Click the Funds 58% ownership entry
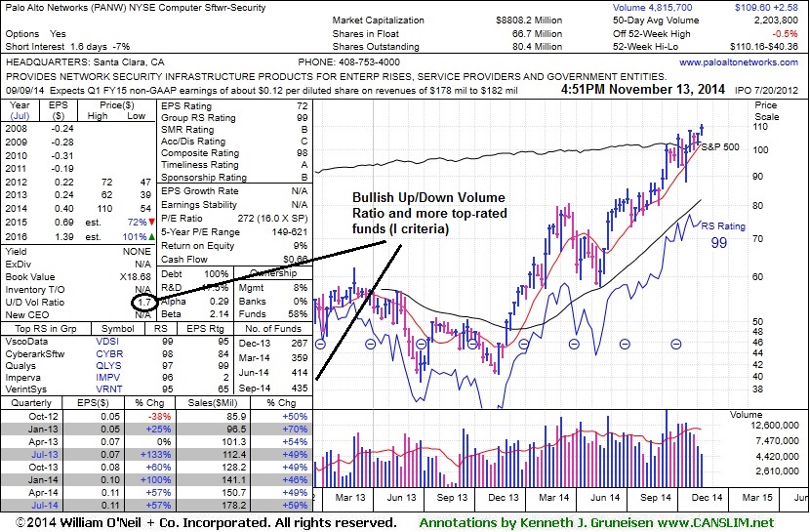The image size is (810, 532). (x=273, y=314)
